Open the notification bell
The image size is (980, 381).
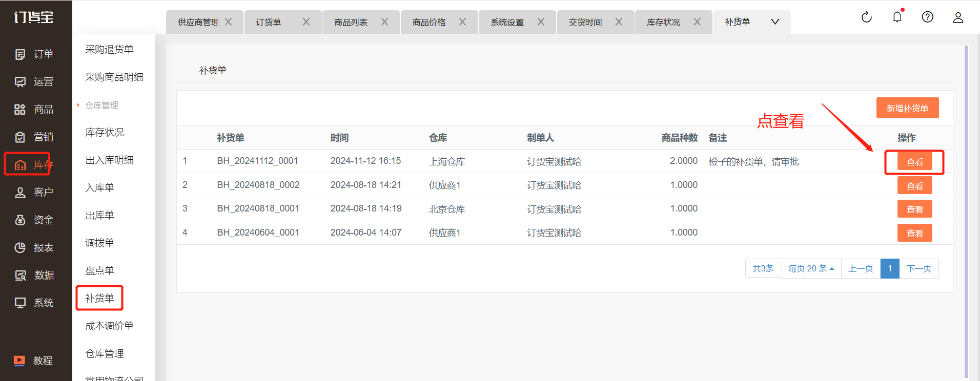(x=897, y=17)
